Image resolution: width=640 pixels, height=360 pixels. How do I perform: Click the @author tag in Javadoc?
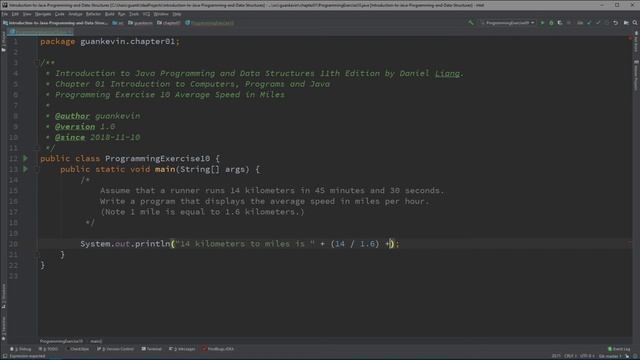pos(72,116)
